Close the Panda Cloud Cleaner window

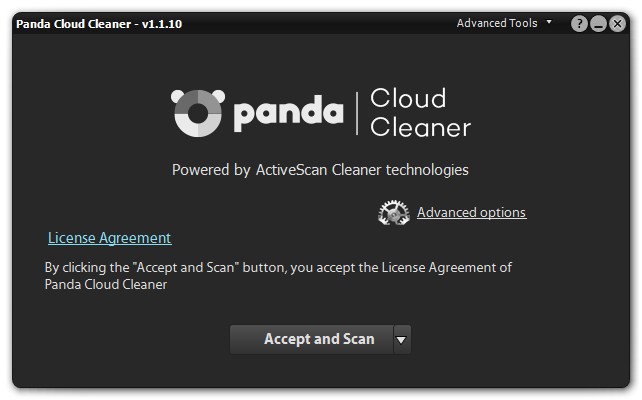(617, 24)
